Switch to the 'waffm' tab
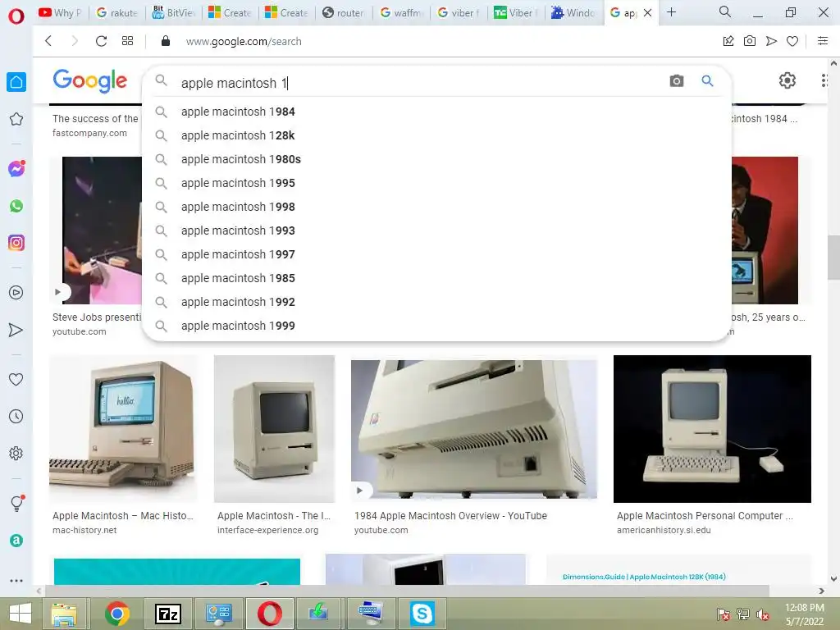The width and height of the screenshot is (840, 630). [400, 12]
